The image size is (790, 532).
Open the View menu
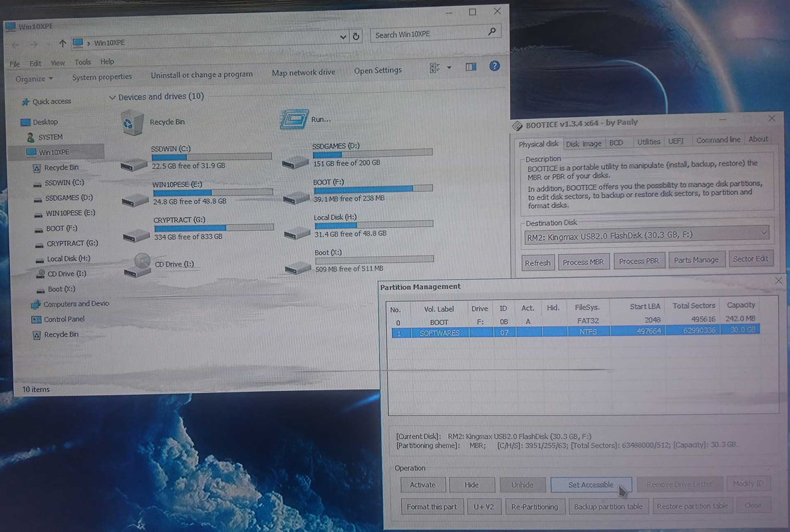[57, 63]
